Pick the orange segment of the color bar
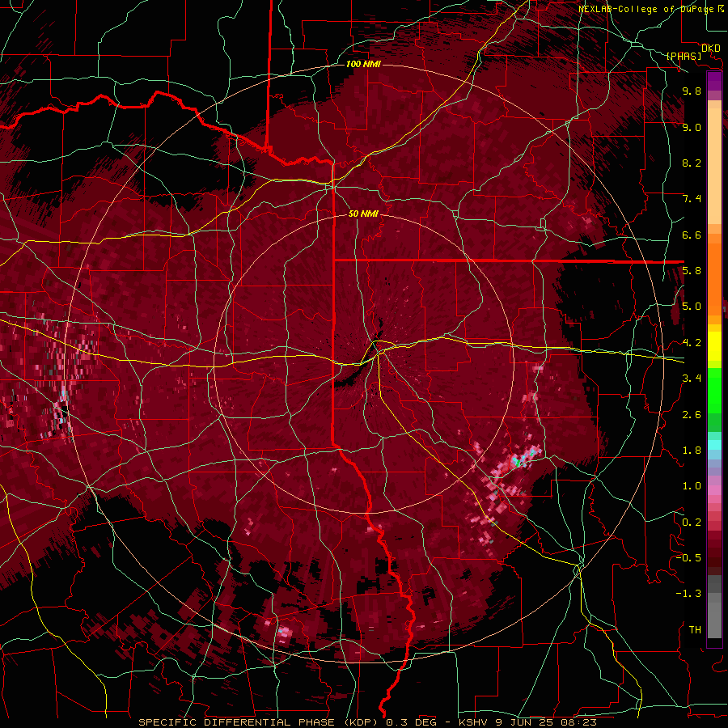 (x=714, y=278)
